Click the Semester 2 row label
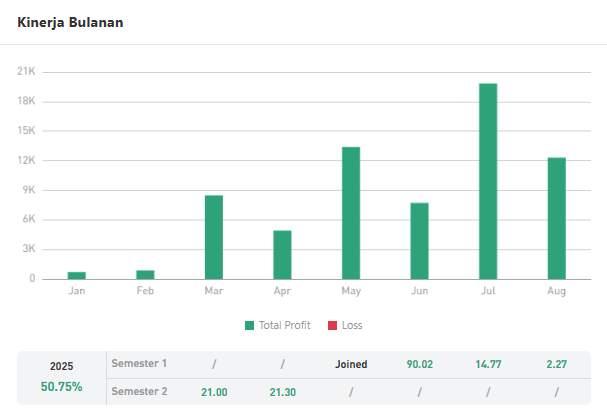This screenshot has width=607, height=420. [x=139, y=391]
